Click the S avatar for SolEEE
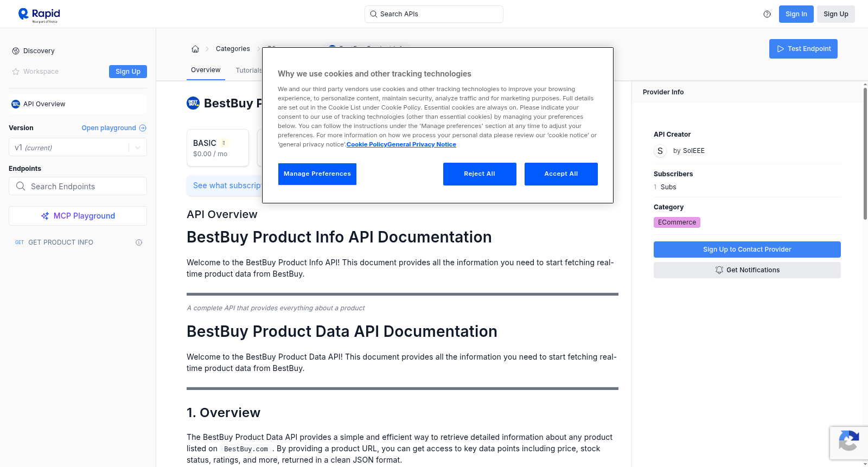This screenshot has width=868, height=467. click(x=660, y=151)
